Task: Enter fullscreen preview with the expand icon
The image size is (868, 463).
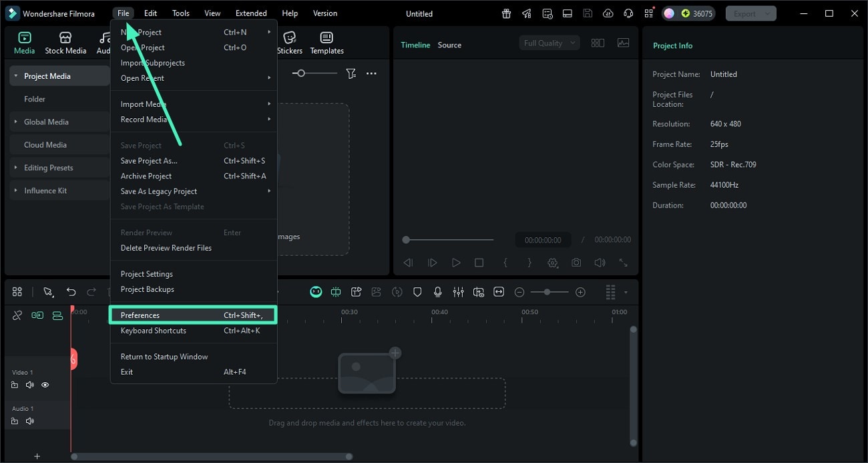Action: (623, 263)
